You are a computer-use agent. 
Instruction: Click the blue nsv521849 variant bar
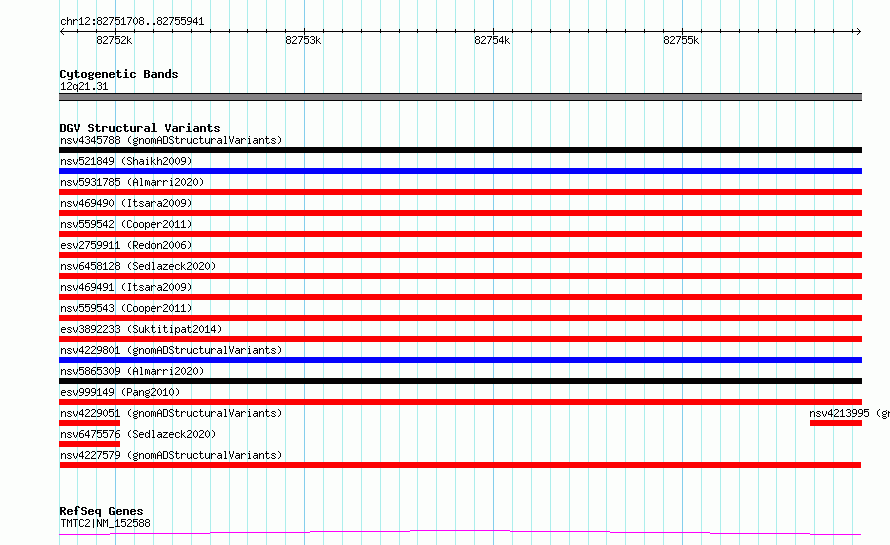click(x=460, y=171)
